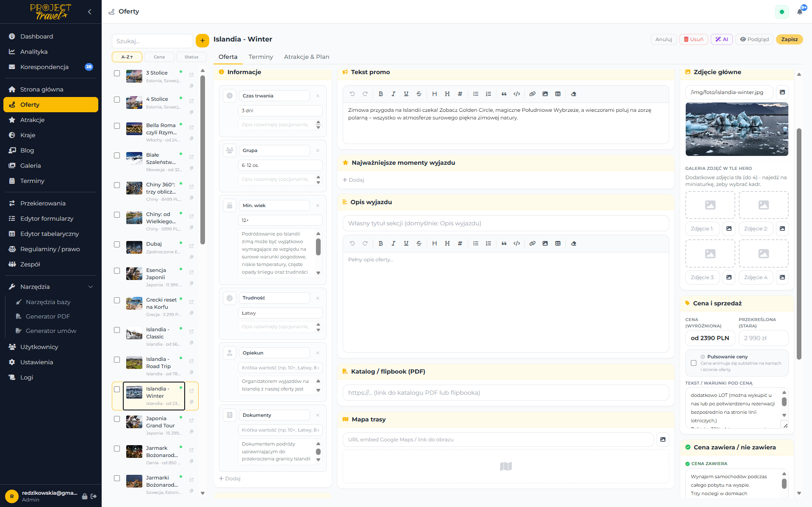Tick the checkbox for 3 Stolice offer
812x507 pixels.
tap(117, 73)
